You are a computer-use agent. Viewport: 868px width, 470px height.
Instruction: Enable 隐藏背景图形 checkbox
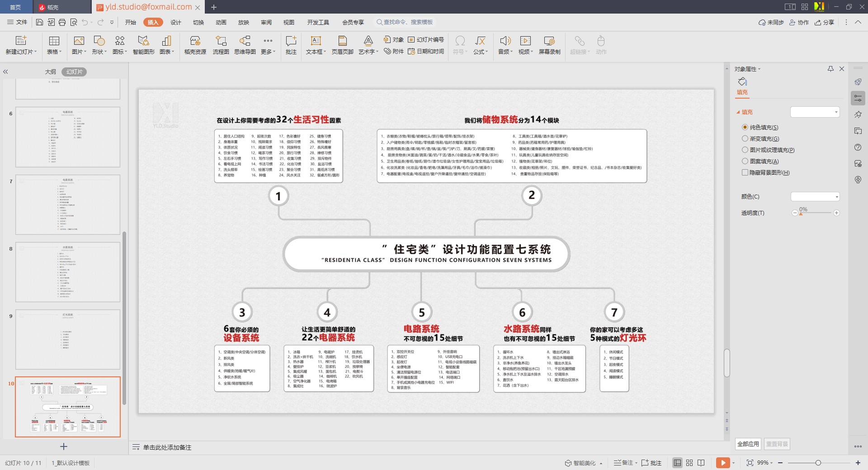[745, 172]
